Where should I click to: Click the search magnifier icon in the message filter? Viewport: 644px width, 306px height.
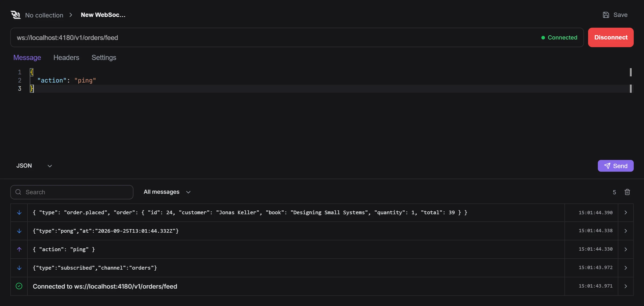click(x=18, y=192)
